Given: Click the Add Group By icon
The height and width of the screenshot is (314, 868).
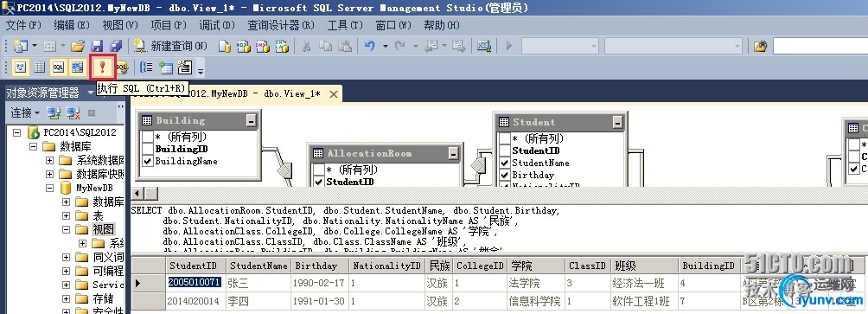Looking at the screenshot, I should pyautogui.click(x=147, y=67).
